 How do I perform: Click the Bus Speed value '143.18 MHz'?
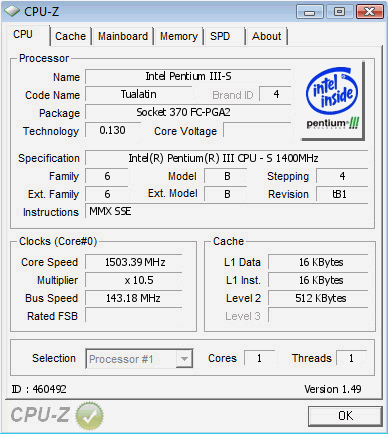(134, 298)
